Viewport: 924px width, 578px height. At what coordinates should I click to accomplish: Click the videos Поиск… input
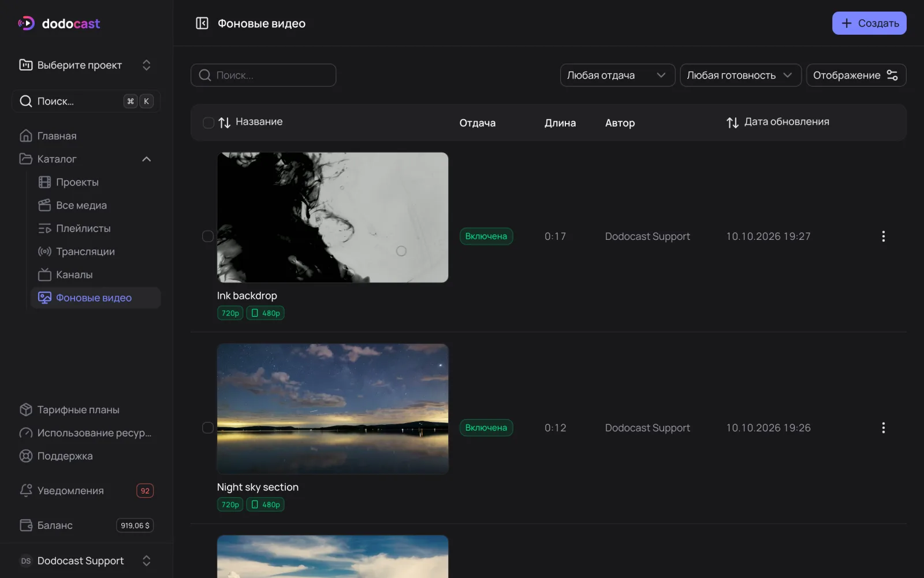click(263, 75)
